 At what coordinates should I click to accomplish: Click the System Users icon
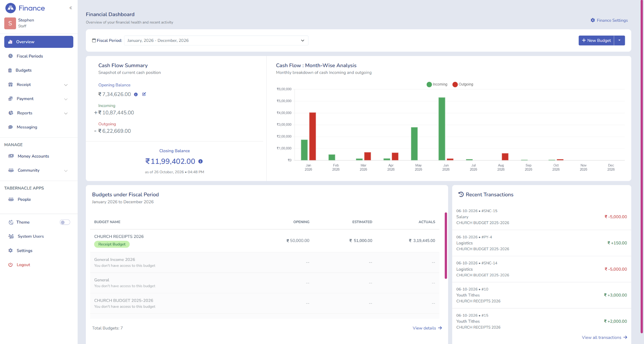click(x=11, y=236)
